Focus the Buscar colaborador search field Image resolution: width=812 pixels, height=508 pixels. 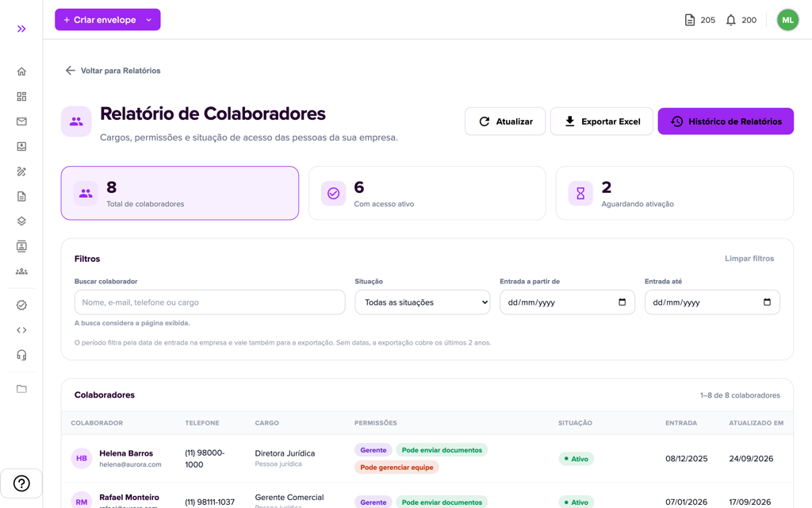[x=209, y=302]
